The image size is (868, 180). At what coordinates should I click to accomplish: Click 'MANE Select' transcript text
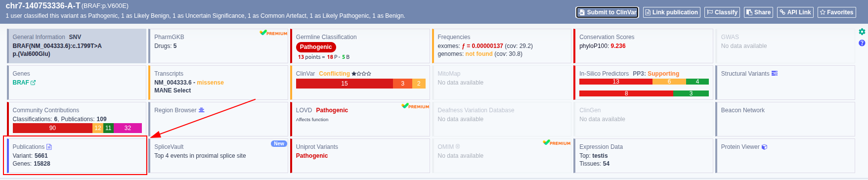click(x=173, y=90)
